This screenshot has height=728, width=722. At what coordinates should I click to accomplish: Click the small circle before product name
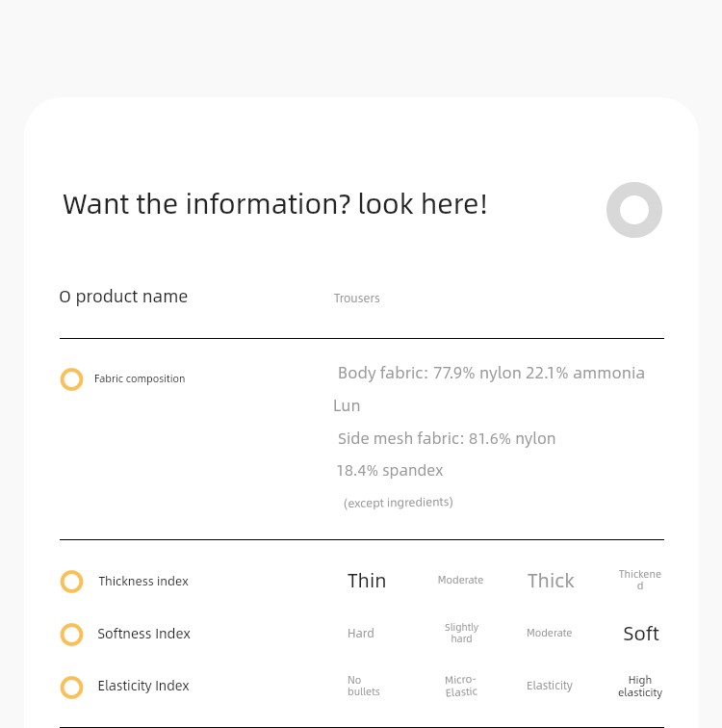tap(64, 298)
